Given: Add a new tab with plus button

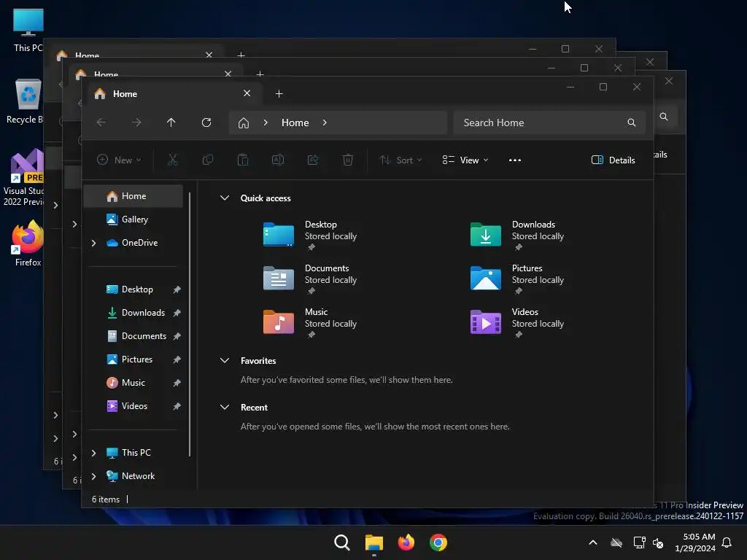Looking at the screenshot, I should (279, 94).
